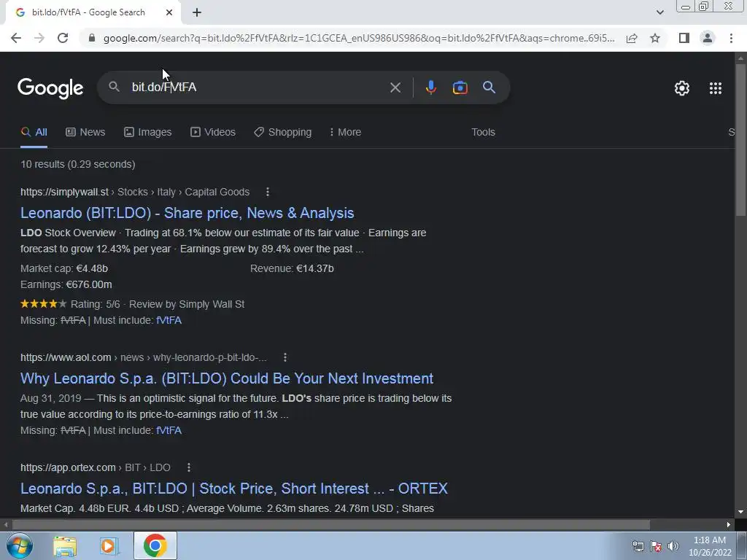Image resolution: width=747 pixels, height=560 pixels.
Task: Close the Google Search tab
Action: 169,13
